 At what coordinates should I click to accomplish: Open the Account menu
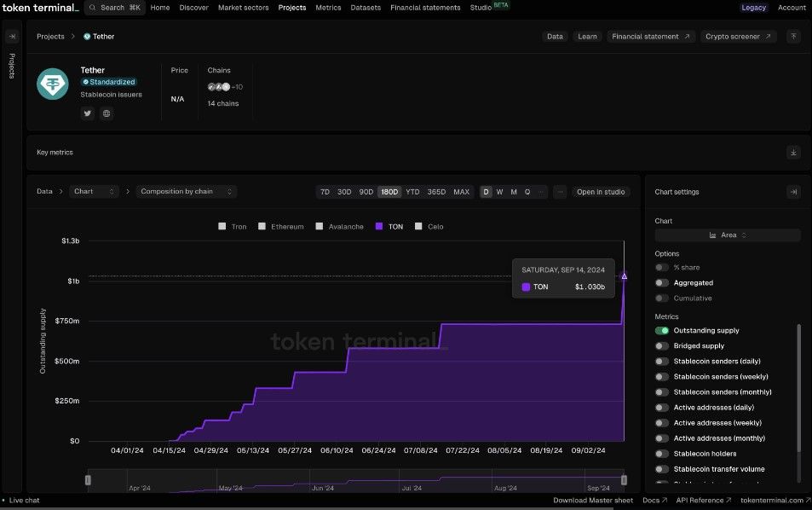point(792,8)
